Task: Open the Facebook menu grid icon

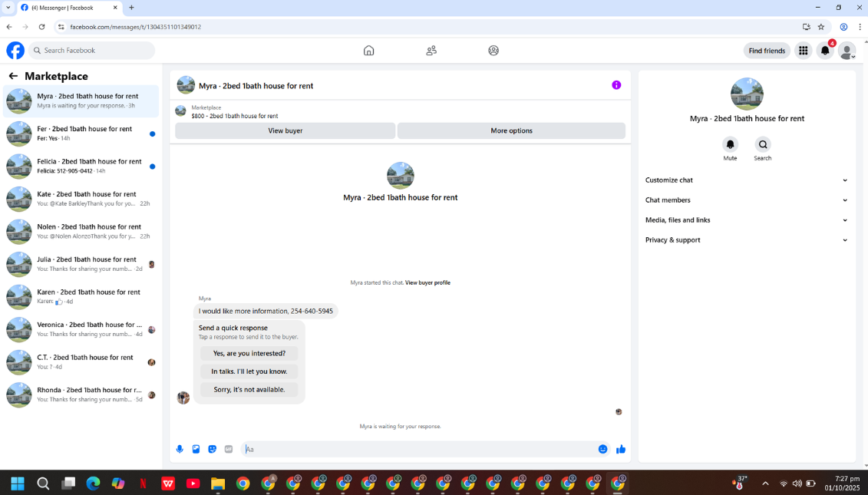Action: 804,51
